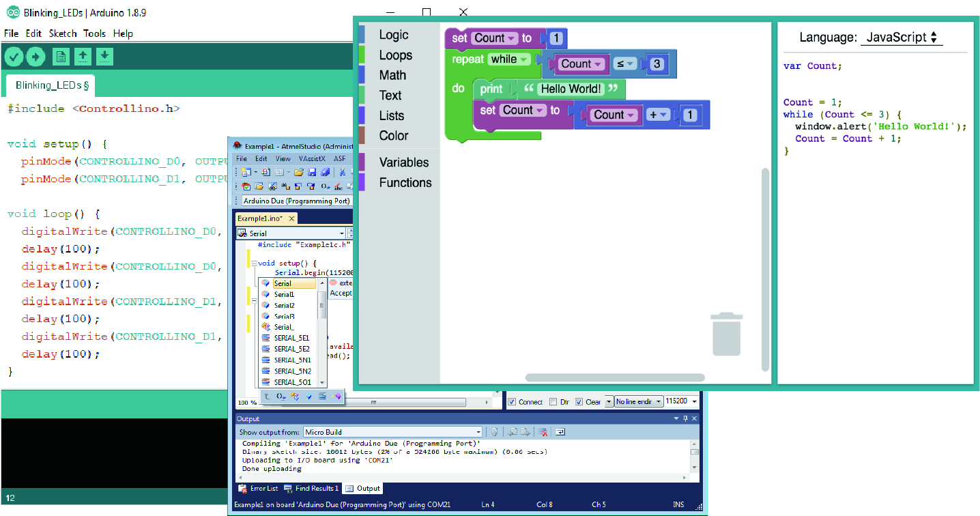Click the Blockly workspace vertical scrollbar

tap(765, 269)
